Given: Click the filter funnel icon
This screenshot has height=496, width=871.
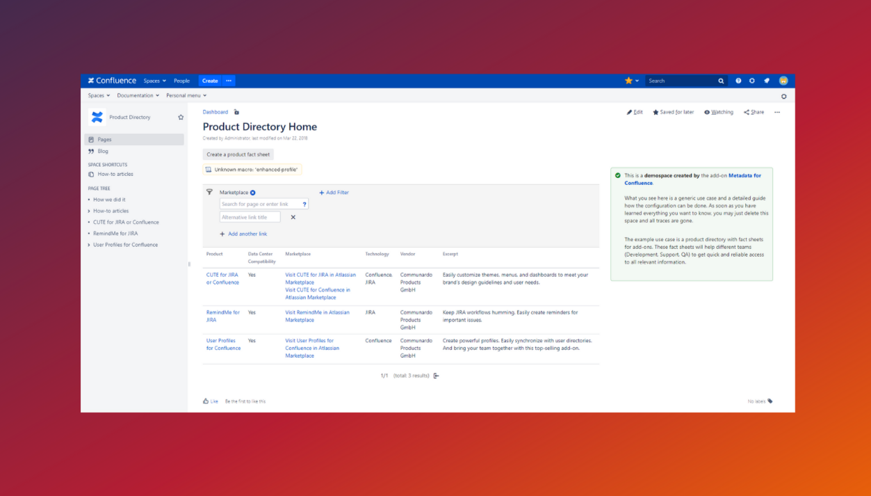Looking at the screenshot, I should [209, 192].
